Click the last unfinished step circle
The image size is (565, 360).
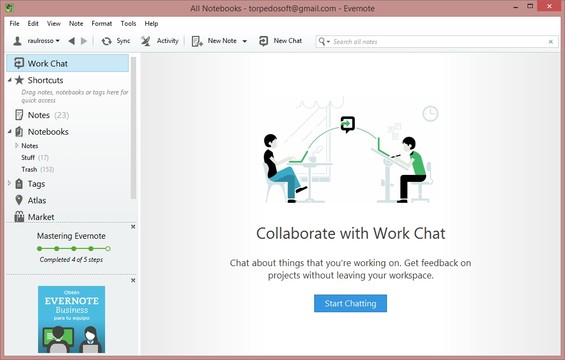[108, 249]
